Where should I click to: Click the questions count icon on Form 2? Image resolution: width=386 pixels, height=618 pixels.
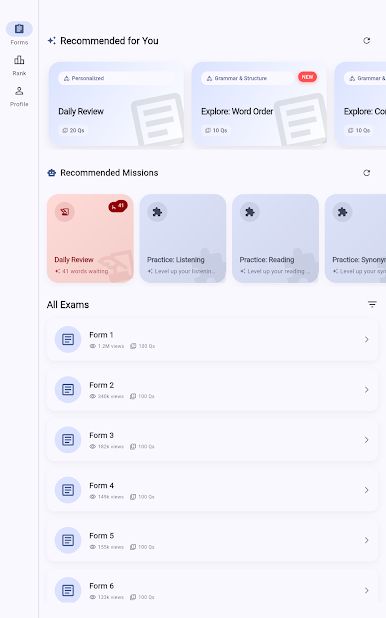click(133, 396)
